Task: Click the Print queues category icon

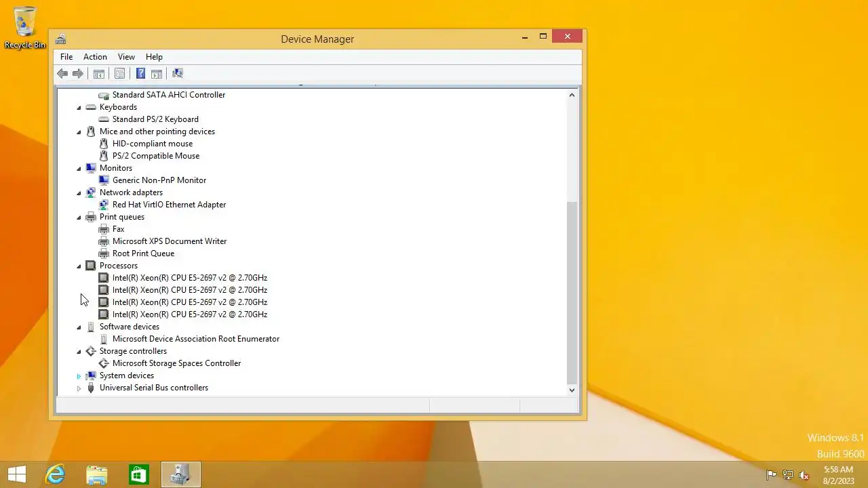Action: point(91,217)
